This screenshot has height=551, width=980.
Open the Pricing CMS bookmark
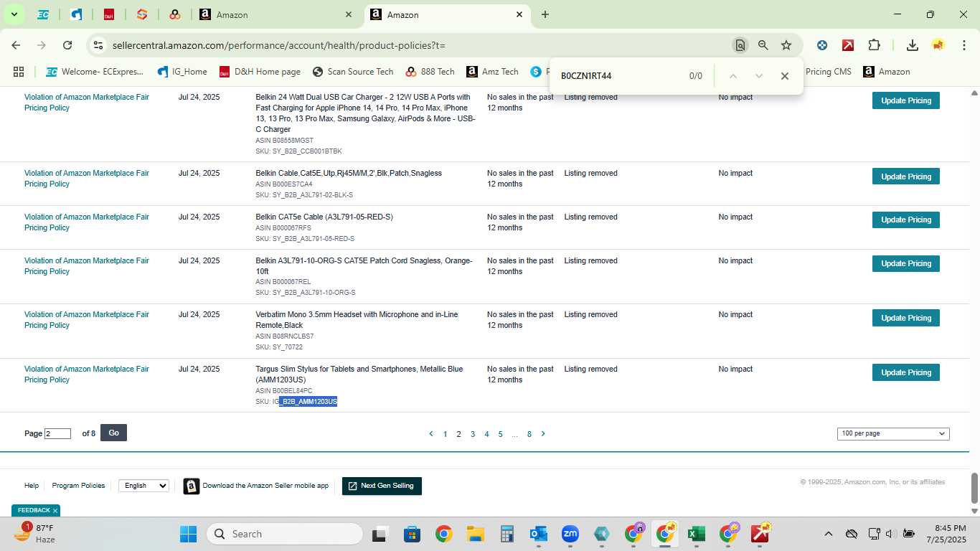pos(828,72)
